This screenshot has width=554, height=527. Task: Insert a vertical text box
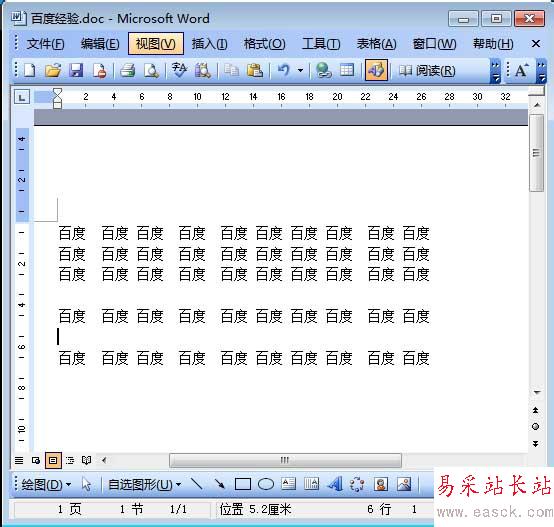311,484
